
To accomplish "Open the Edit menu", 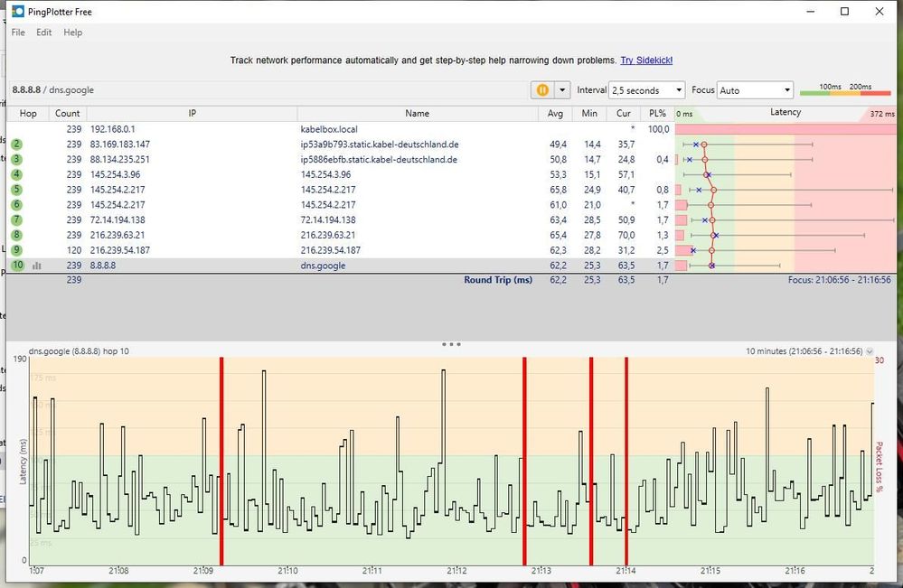I will [43, 33].
